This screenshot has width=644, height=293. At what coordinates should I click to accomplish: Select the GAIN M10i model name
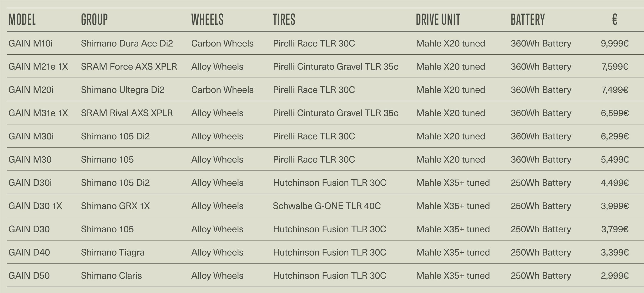tap(30, 43)
